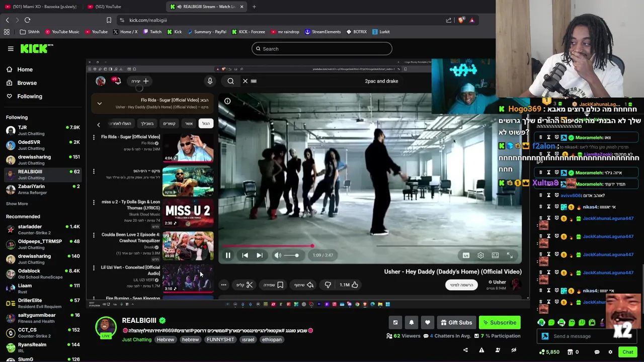This screenshot has height=362, width=644.
Task: Click the YouTube share button
Action: click(x=304, y=285)
